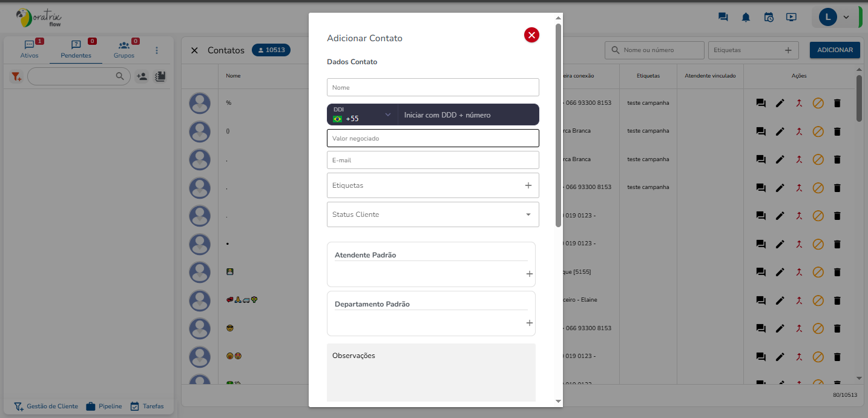Open the chat messages icon in top bar

coord(723,17)
